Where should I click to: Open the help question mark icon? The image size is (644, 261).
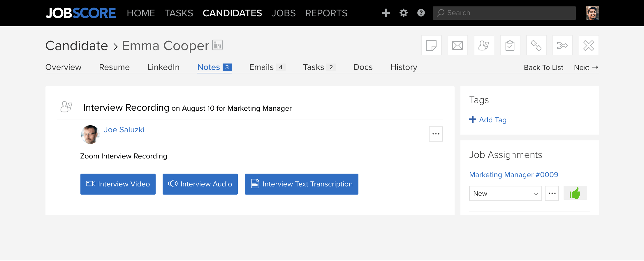[421, 13]
